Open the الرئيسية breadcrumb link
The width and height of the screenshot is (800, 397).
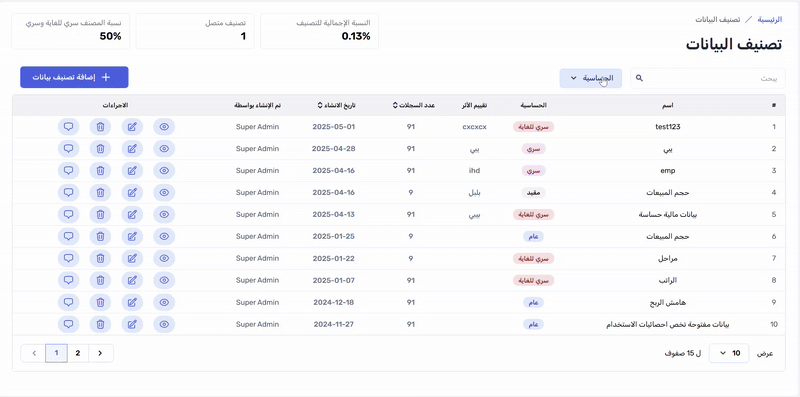[769, 19]
